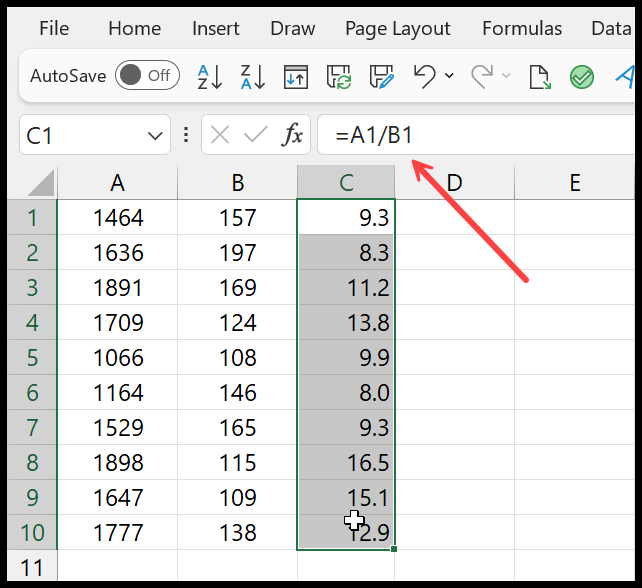Switch to the Insert tab

click(x=216, y=29)
